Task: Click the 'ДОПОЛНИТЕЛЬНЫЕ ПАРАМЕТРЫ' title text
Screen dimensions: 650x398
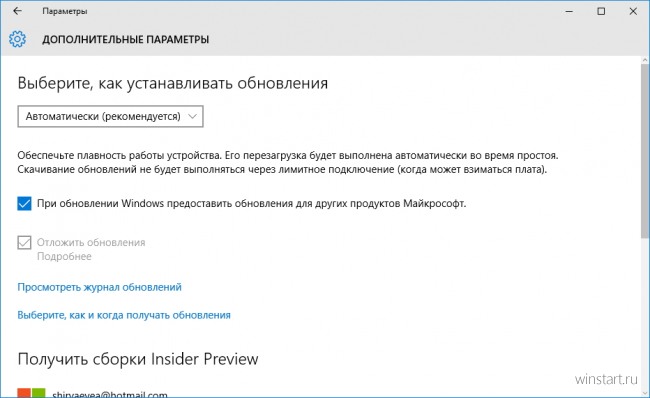Action: click(126, 39)
